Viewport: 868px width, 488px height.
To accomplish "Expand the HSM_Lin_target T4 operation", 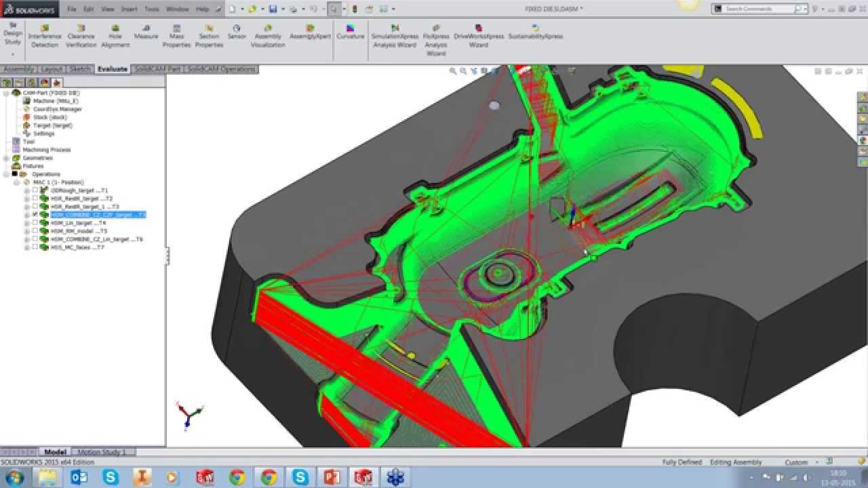I will (x=27, y=223).
